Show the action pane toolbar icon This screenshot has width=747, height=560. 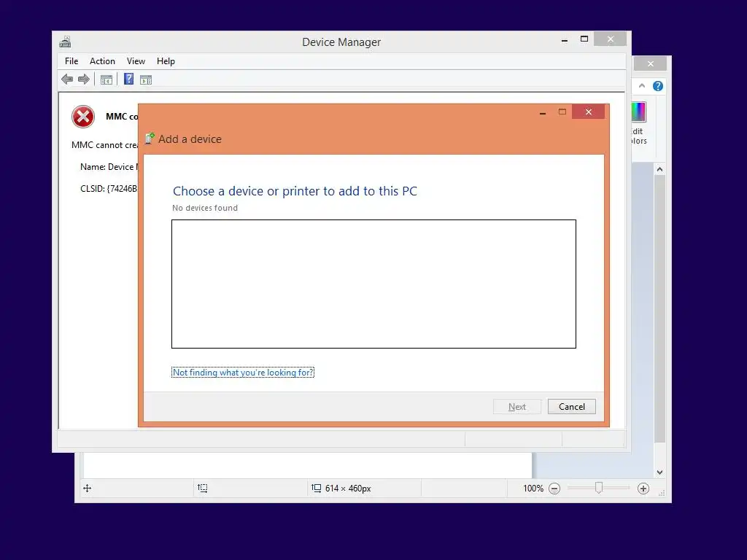pos(146,79)
